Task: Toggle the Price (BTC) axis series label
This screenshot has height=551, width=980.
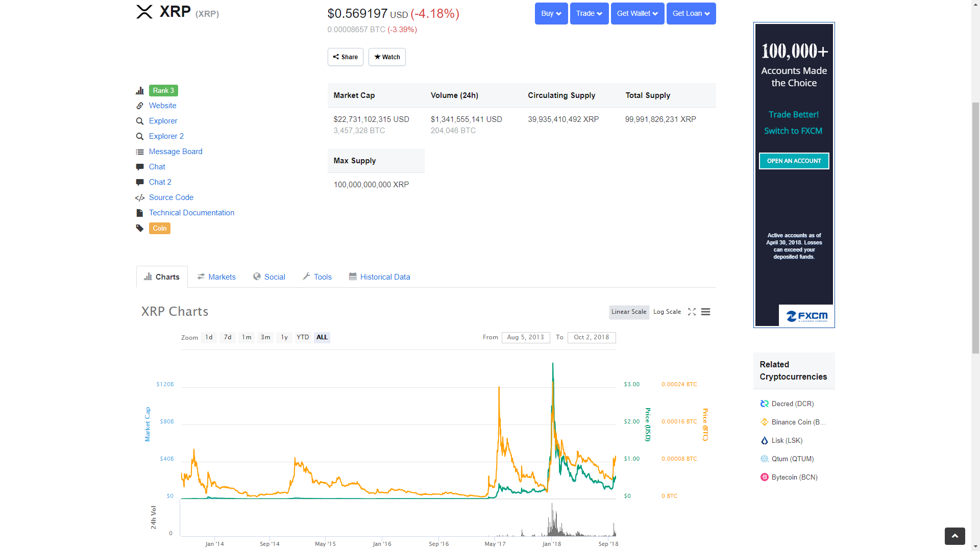Action: pyautogui.click(x=705, y=424)
